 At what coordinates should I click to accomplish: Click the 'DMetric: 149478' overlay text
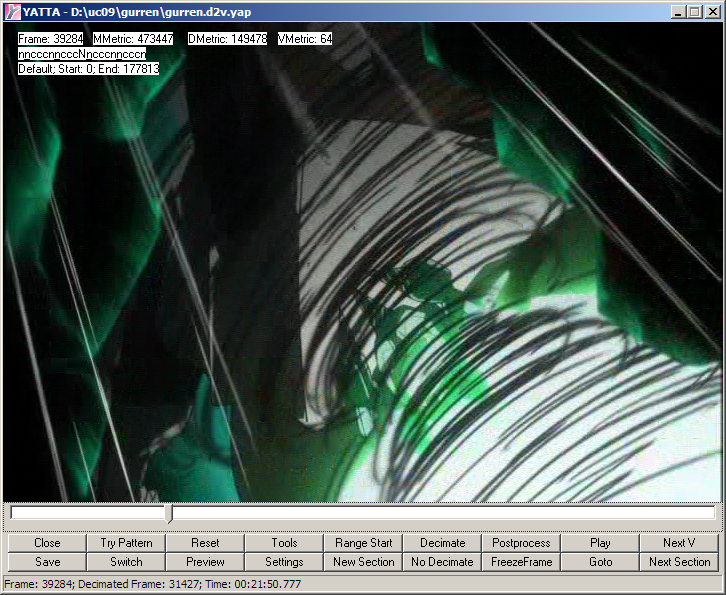(x=227, y=38)
